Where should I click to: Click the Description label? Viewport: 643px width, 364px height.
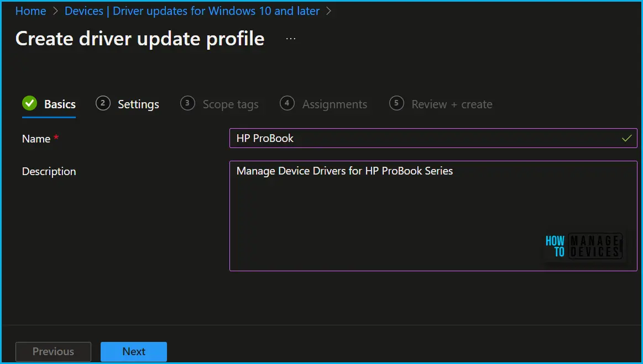(49, 171)
